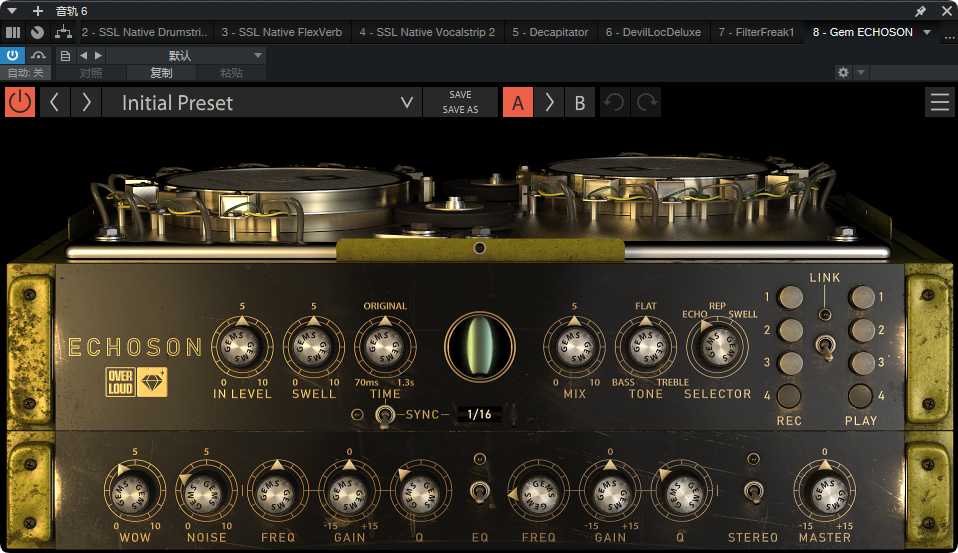Screen dimensions: 958x553
Task: Toggle PLAY head button 2
Action: point(861,331)
